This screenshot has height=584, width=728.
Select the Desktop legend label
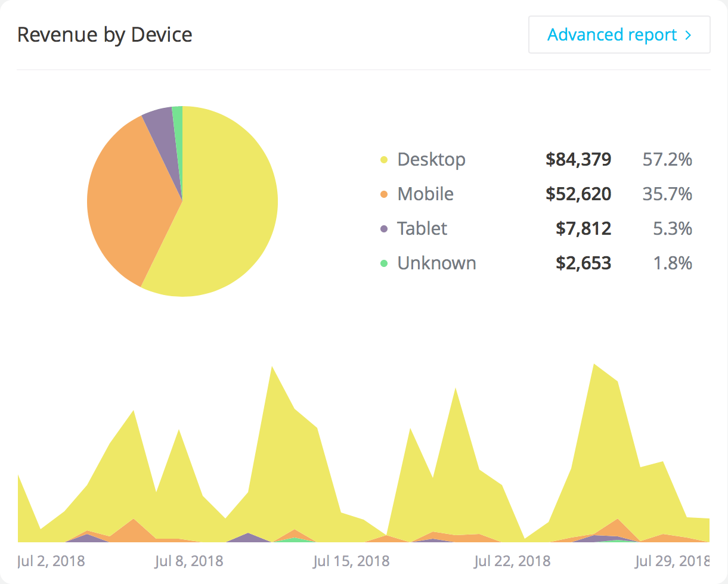click(x=432, y=160)
